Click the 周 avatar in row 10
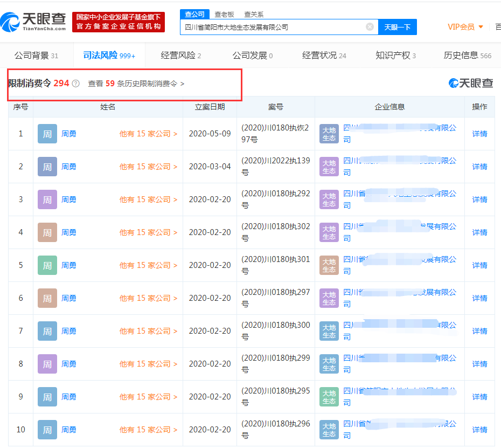This screenshot has height=448, width=501. coord(47,430)
